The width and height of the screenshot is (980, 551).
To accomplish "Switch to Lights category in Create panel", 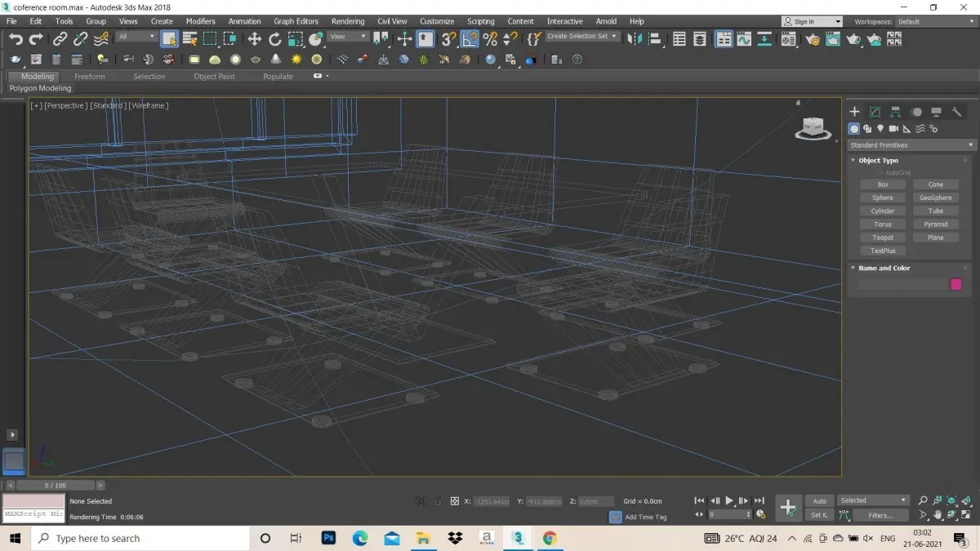I will [880, 129].
